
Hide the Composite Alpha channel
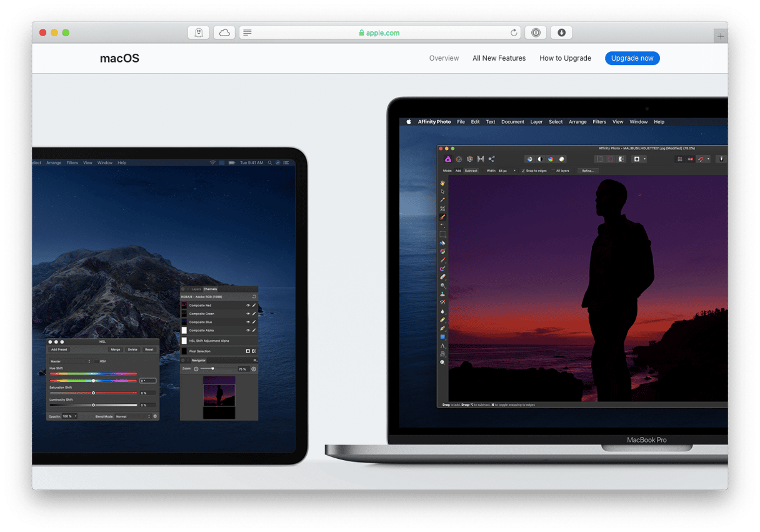pos(247,330)
